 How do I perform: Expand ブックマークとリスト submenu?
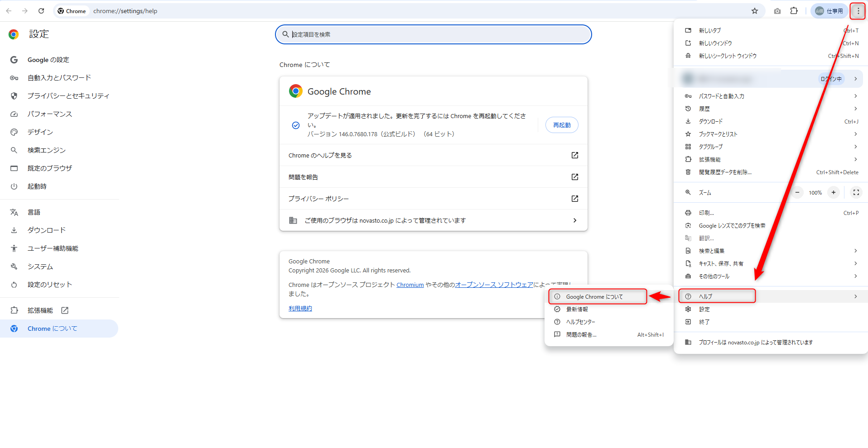tap(771, 134)
